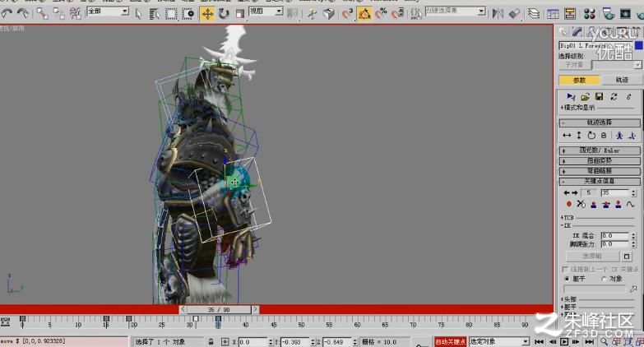
Task: Open the Material Editor spheres icon
Action: [590, 14]
